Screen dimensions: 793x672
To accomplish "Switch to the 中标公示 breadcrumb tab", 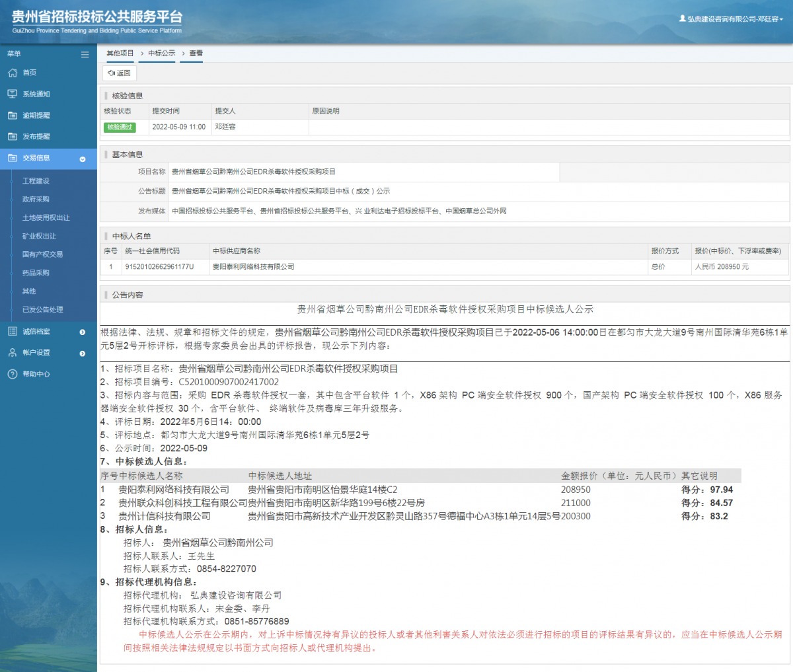I will point(162,54).
